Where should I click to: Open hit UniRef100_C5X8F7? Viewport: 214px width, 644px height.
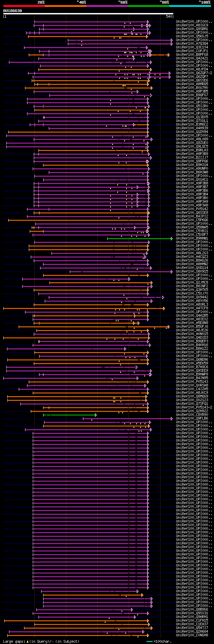point(192,234)
